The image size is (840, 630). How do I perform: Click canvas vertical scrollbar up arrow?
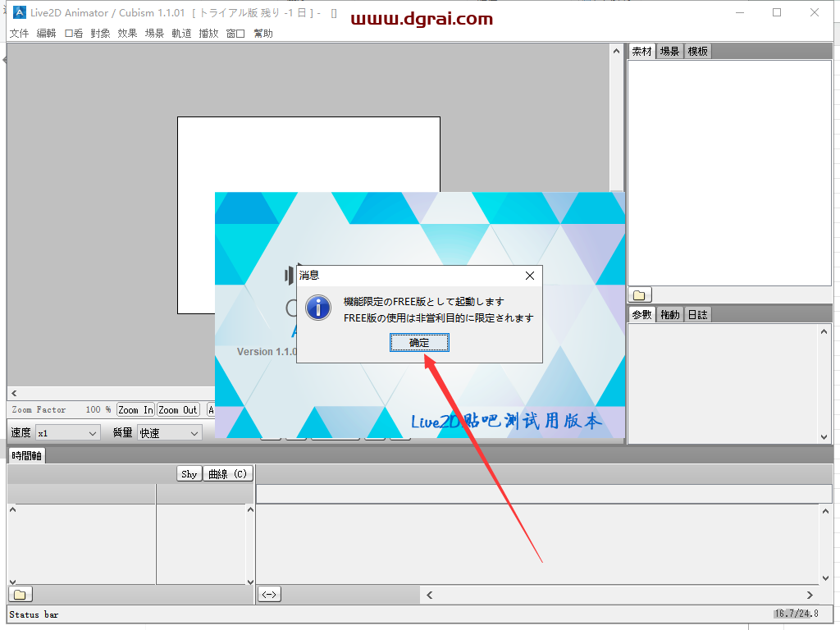click(617, 52)
